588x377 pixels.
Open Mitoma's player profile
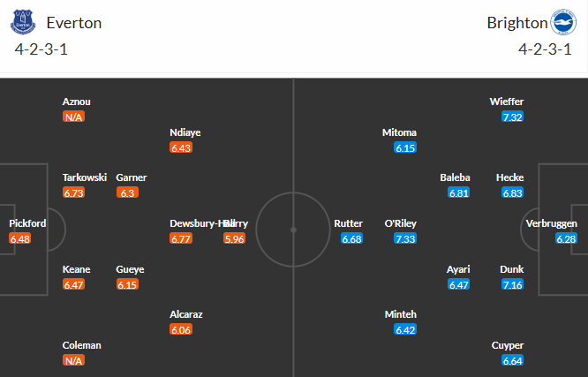coord(399,132)
